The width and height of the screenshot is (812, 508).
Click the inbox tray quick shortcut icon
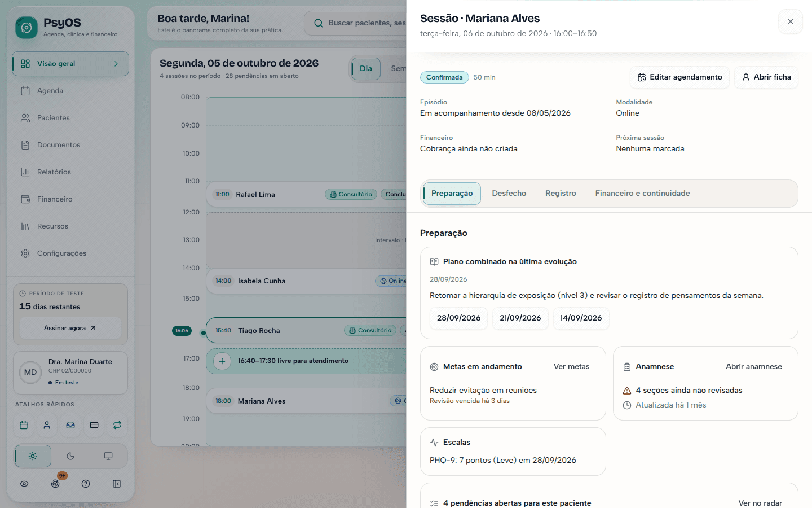pos(70,425)
